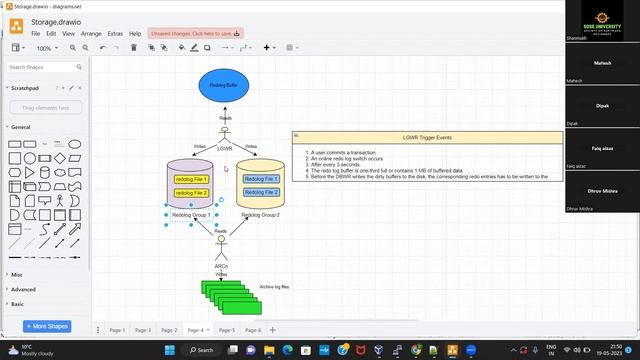Close the Scratchpad with the X icon
Viewport: 640px width, 360px height.
(80, 88)
